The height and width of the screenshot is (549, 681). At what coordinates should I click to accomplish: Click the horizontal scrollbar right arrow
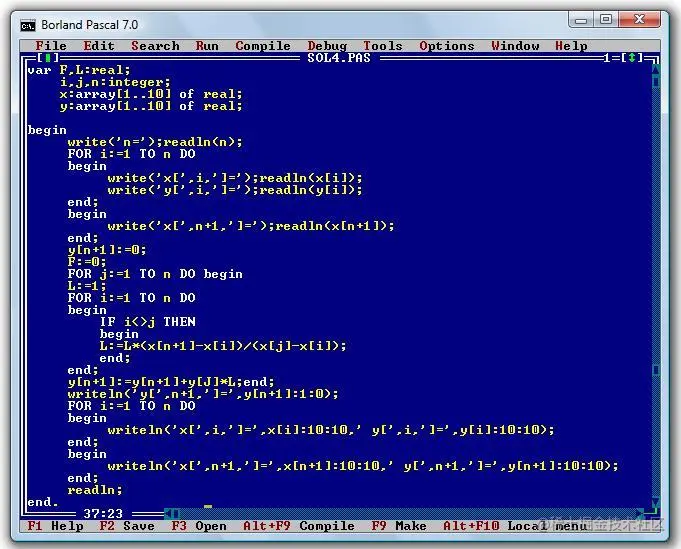(x=640, y=514)
